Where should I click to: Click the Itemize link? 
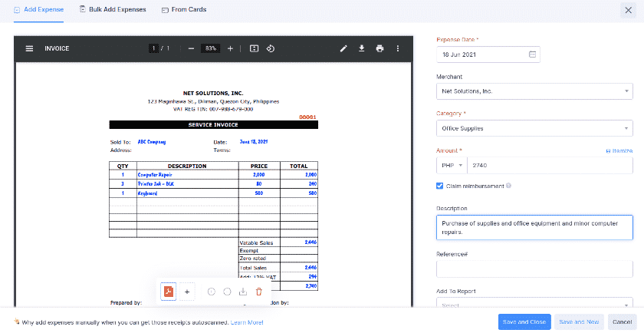(619, 151)
